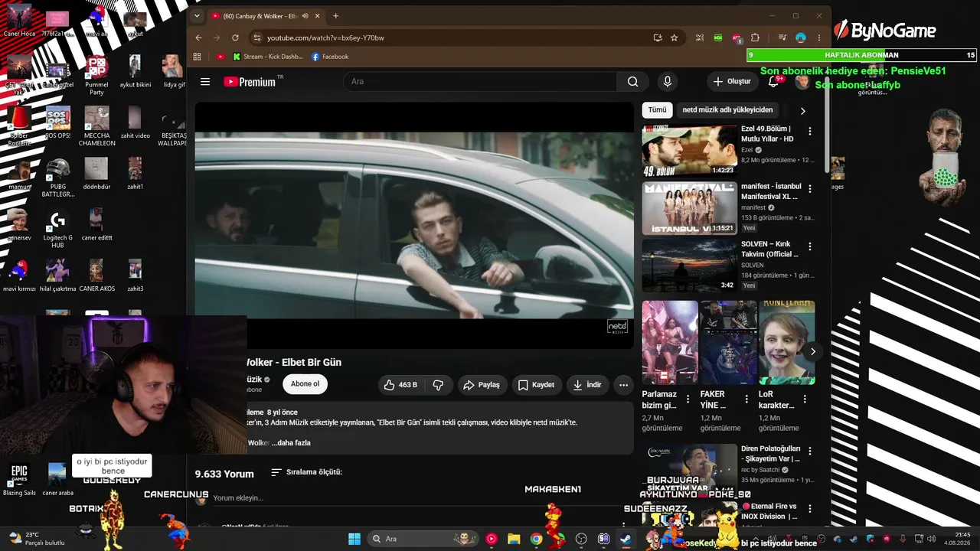Click the Yorum ekleyin comment box
Image resolution: width=980 pixels, height=551 pixels.
tap(238, 498)
